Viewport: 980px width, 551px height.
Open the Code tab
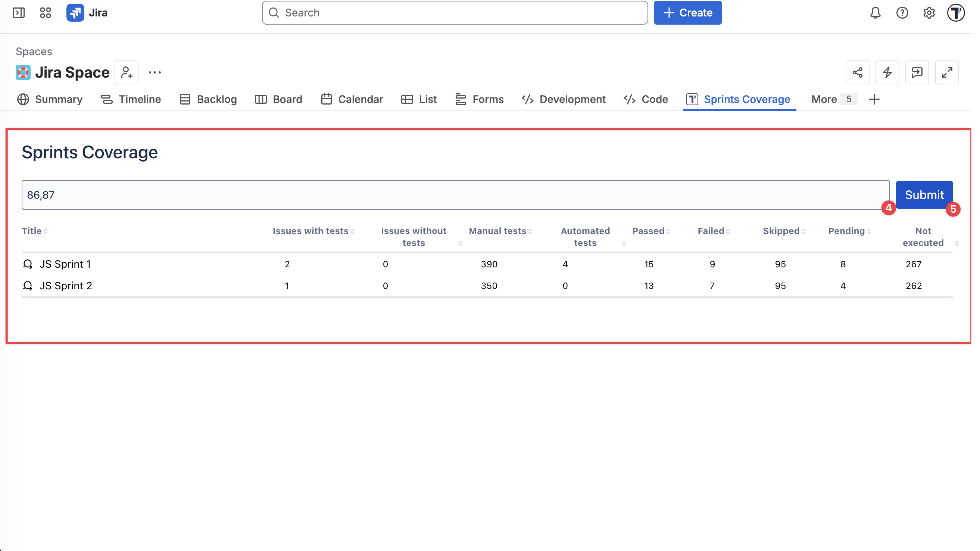point(646,99)
